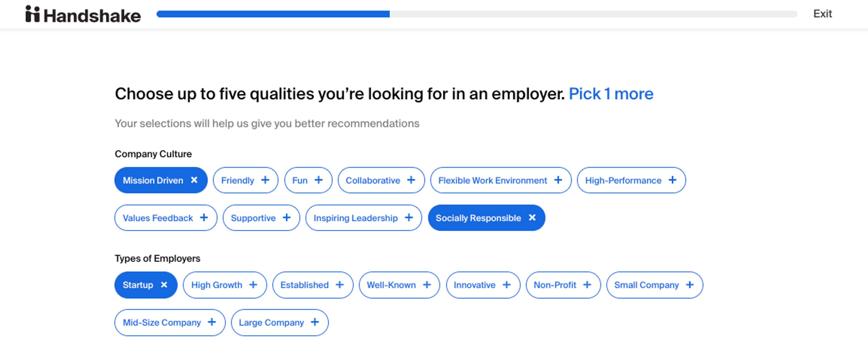Viewport: 868px width, 354px height.
Task: Click the onboarding progress bar
Action: point(476,14)
